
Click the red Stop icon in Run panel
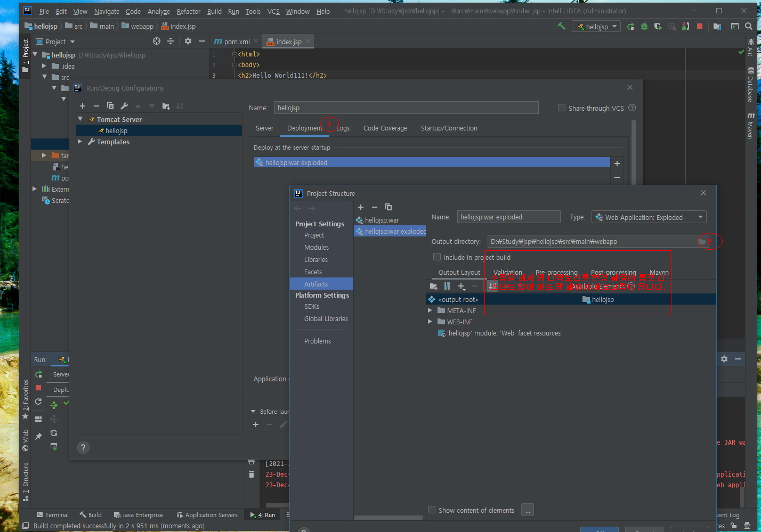pyautogui.click(x=38, y=388)
